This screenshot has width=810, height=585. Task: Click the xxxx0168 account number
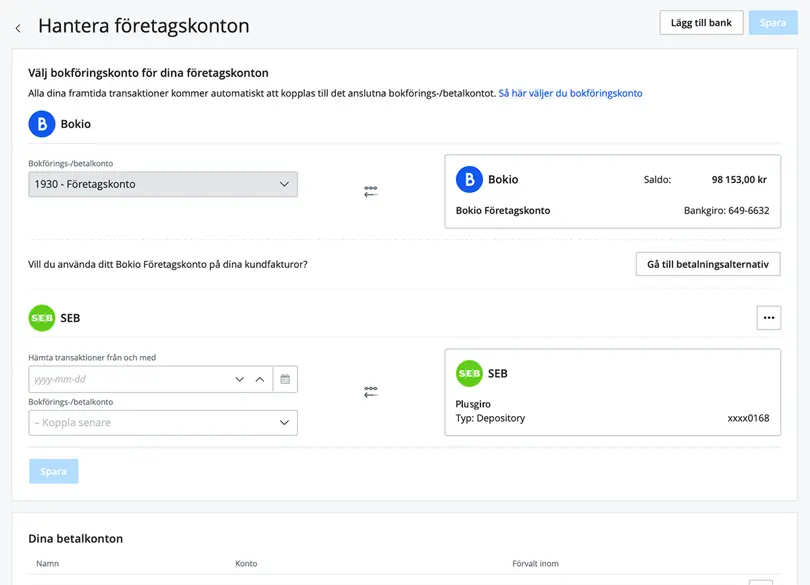(748, 418)
